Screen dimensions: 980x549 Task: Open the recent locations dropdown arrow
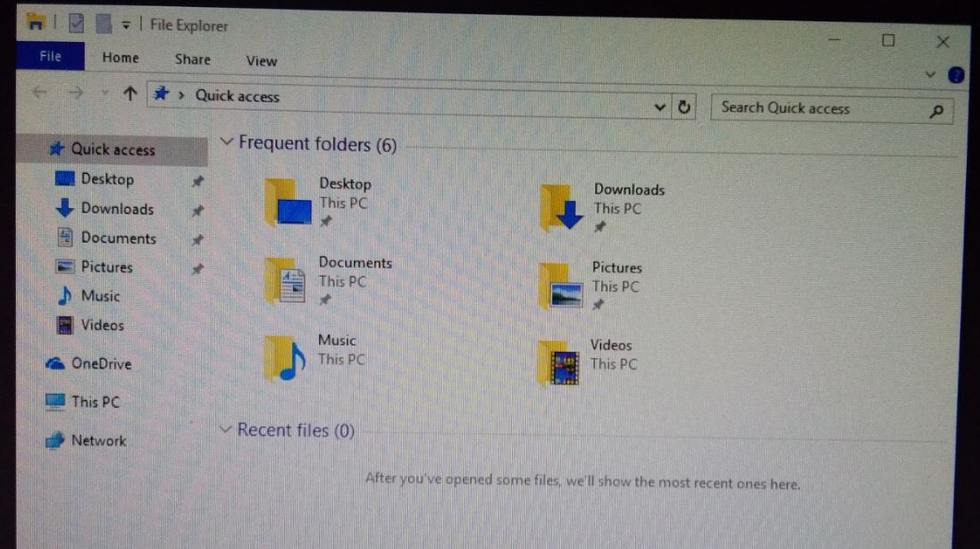tap(105, 94)
